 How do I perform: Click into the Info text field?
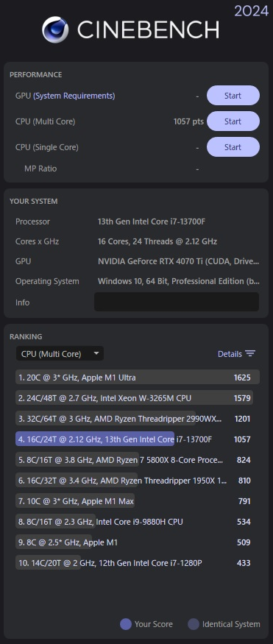coord(177,302)
